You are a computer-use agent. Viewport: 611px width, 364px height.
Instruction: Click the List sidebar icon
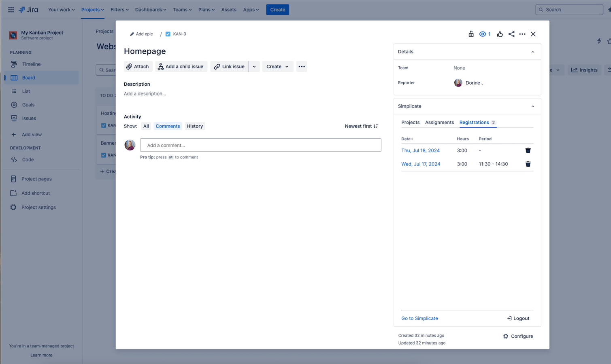click(14, 91)
